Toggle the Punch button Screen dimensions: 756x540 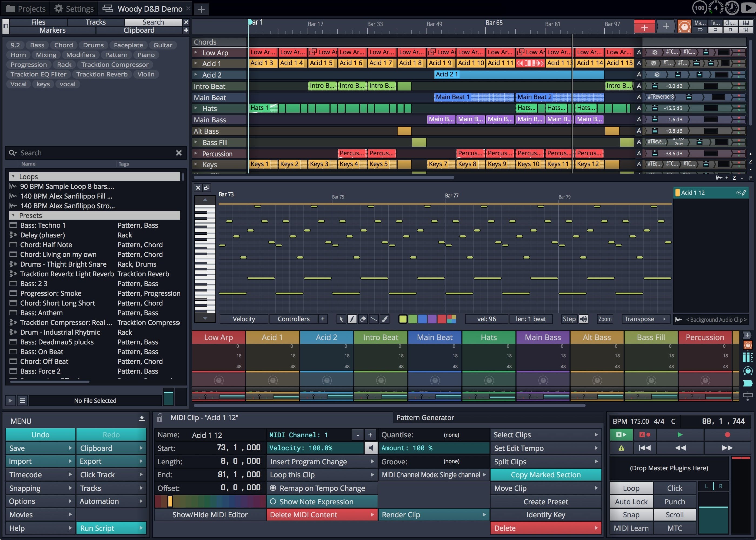coord(674,501)
